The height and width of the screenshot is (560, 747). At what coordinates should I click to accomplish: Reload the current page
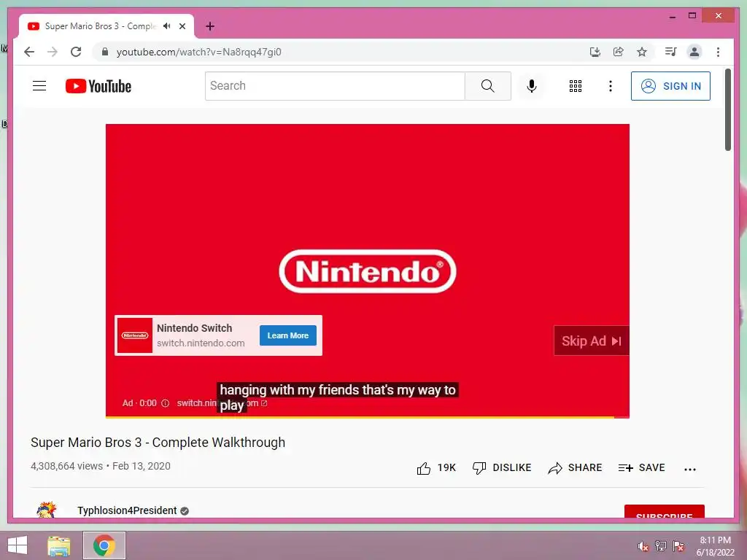tap(76, 52)
